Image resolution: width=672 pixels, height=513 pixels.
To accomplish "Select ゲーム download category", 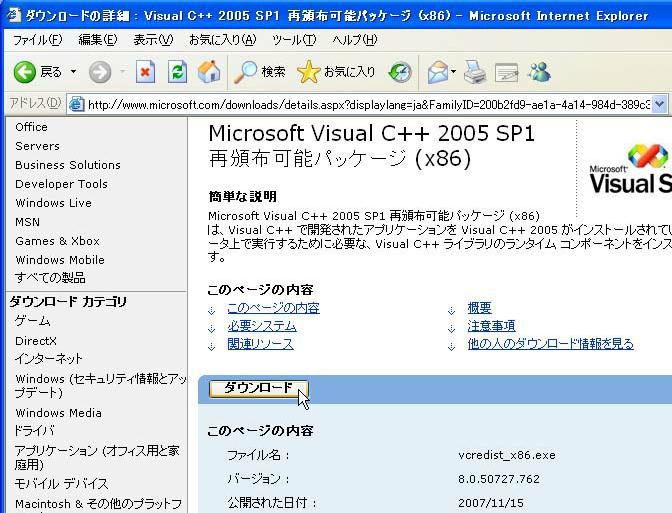I will click(x=33, y=321).
